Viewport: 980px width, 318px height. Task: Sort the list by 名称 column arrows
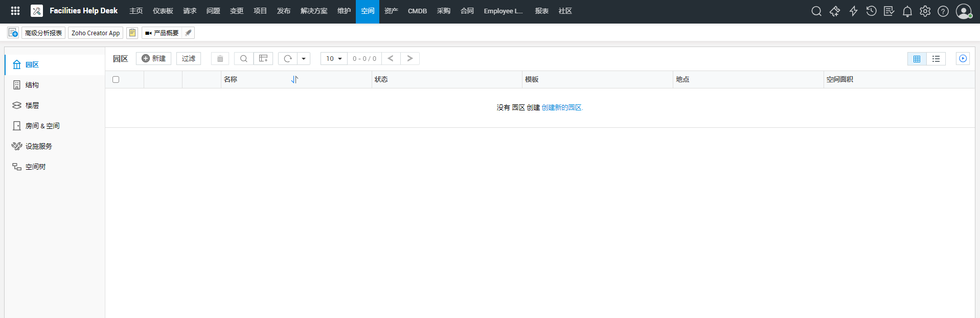click(294, 80)
